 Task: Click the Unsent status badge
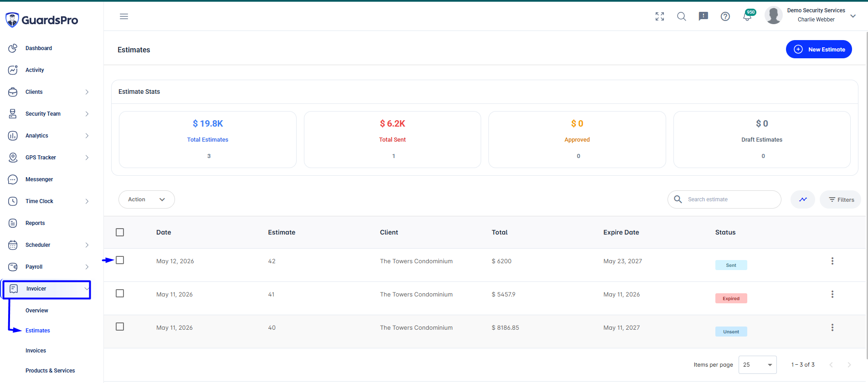(x=731, y=332)
